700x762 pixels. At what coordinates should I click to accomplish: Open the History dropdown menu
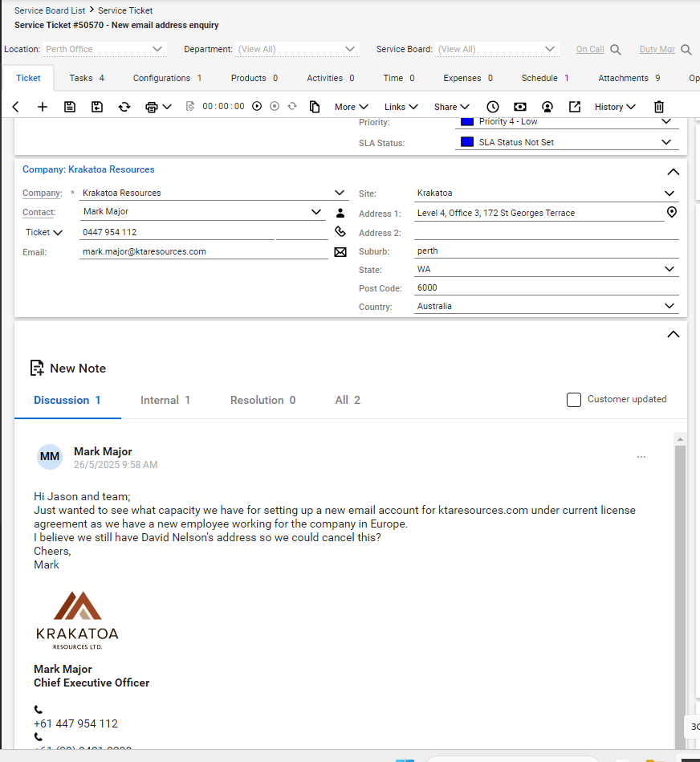(x=615, y=107)
